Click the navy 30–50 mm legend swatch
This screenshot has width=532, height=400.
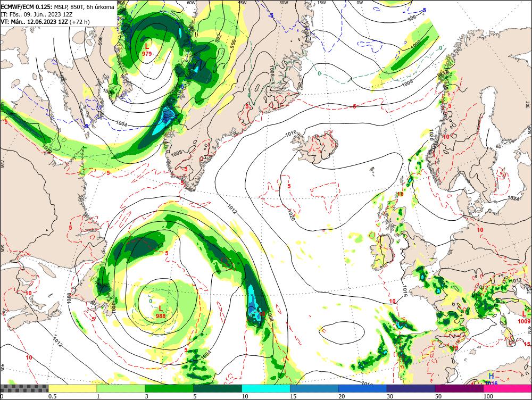point(411,388)
